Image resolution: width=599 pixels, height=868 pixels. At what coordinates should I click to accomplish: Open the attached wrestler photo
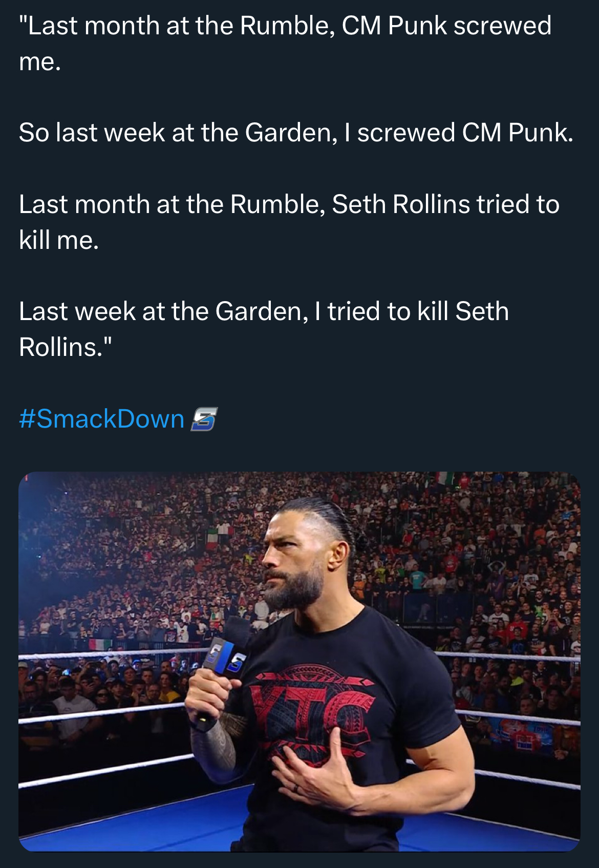299,661
